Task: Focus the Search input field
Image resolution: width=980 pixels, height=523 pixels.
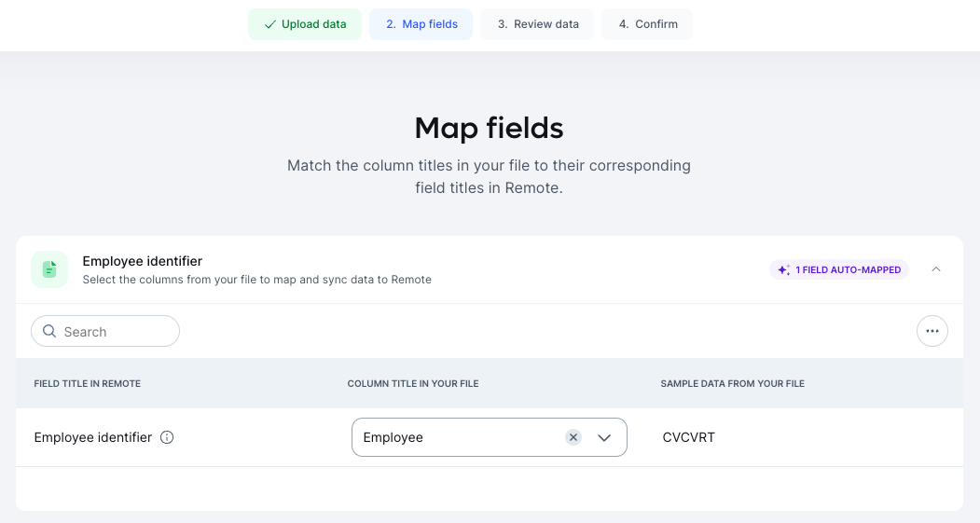Action: (x=105, y=331)
